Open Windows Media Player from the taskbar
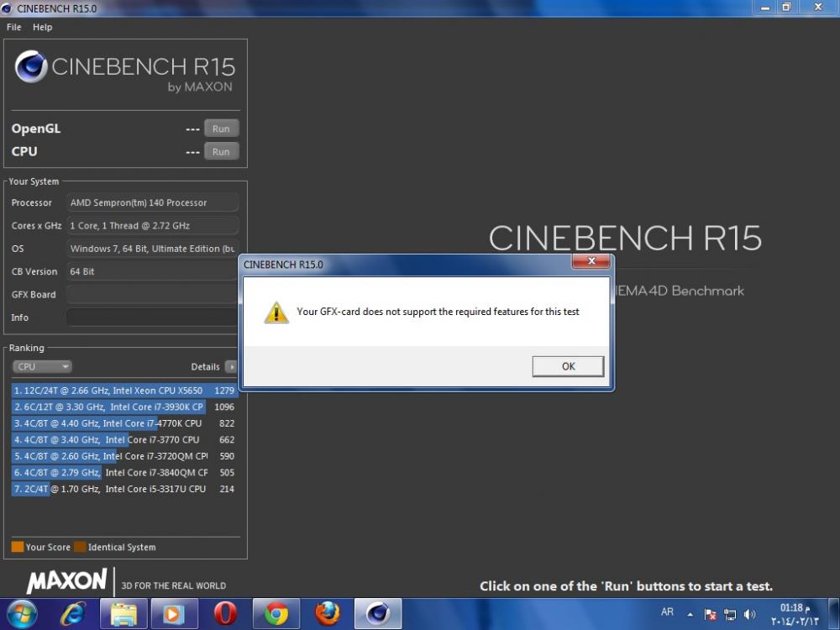 (174, 614)
